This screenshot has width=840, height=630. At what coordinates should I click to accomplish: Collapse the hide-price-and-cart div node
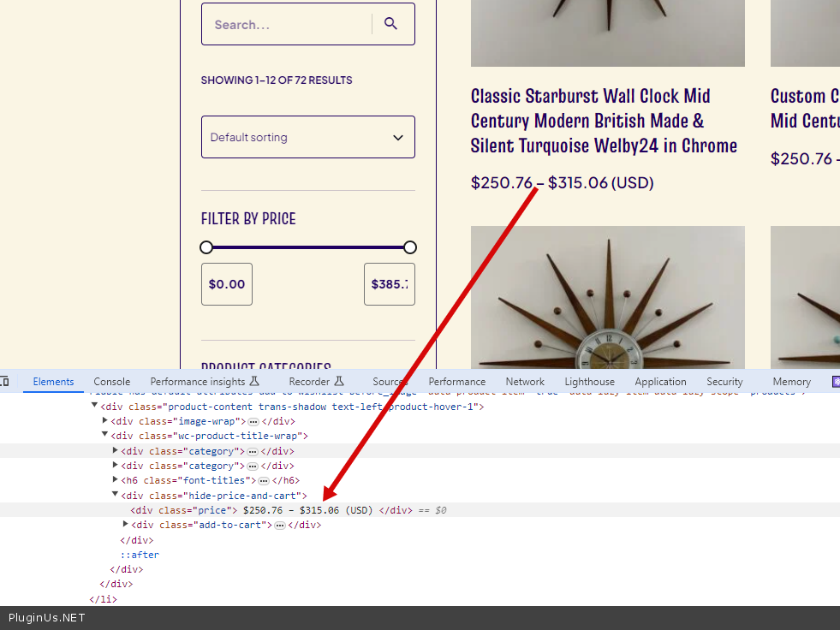coord(116,496)
